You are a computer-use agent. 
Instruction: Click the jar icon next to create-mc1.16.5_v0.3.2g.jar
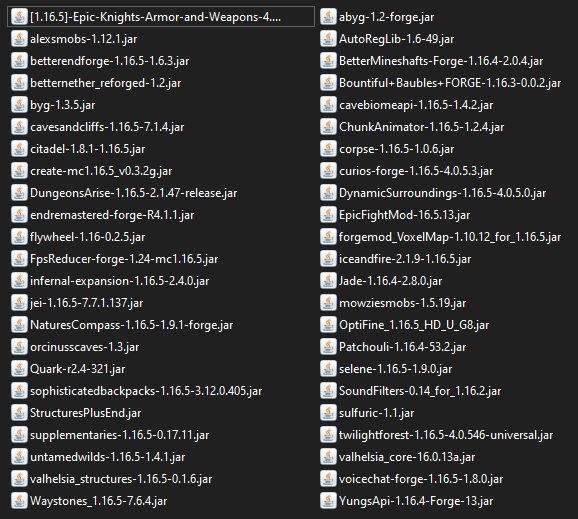click(19, 171)
